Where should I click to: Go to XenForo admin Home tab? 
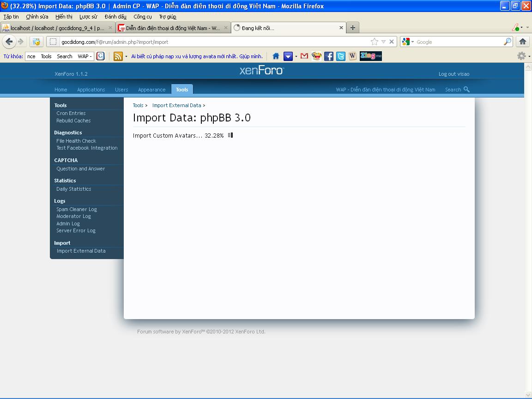(x=61, y=90)
